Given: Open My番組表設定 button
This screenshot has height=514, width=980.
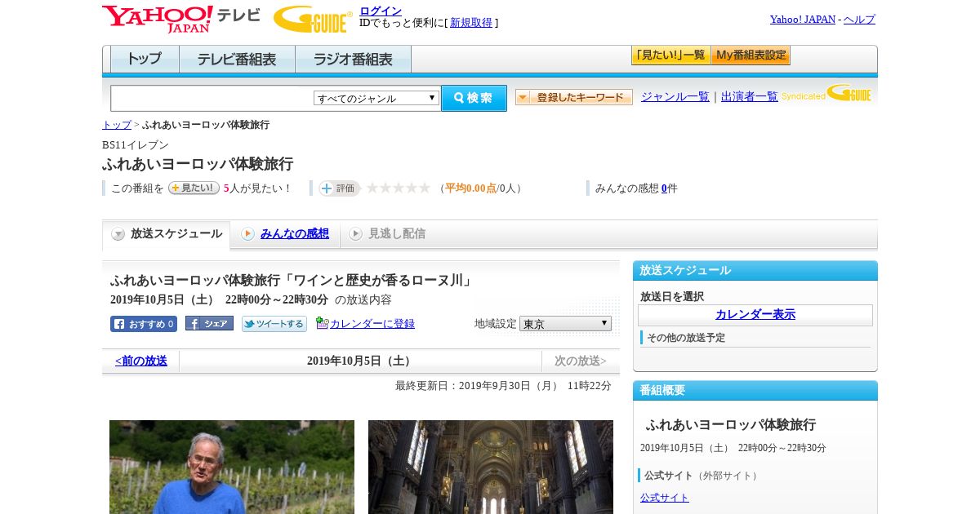Looking at the screenshot, I should click(751, 55).
